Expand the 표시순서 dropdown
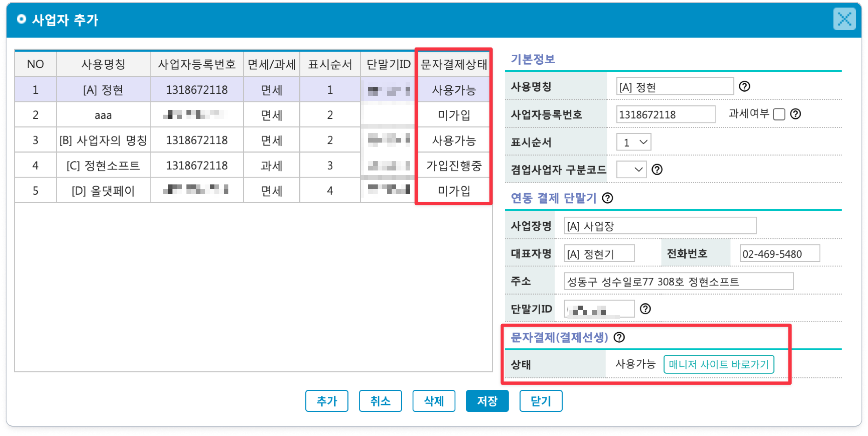This screenshot has height=436, width=868. click(x=634, y=142)
